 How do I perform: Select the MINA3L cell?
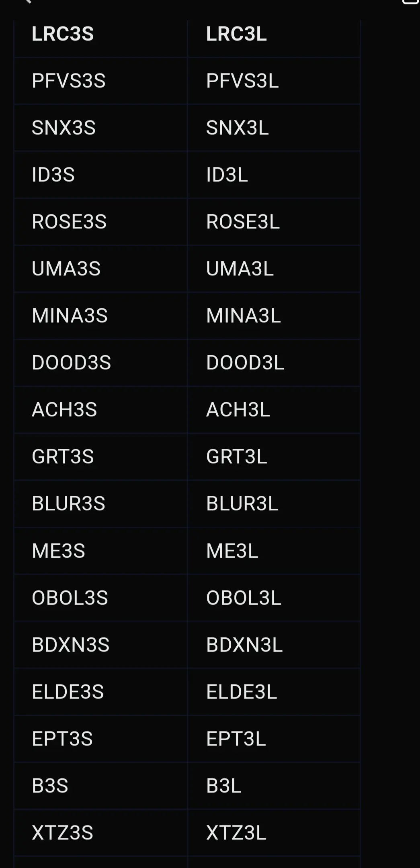point(274,316)
